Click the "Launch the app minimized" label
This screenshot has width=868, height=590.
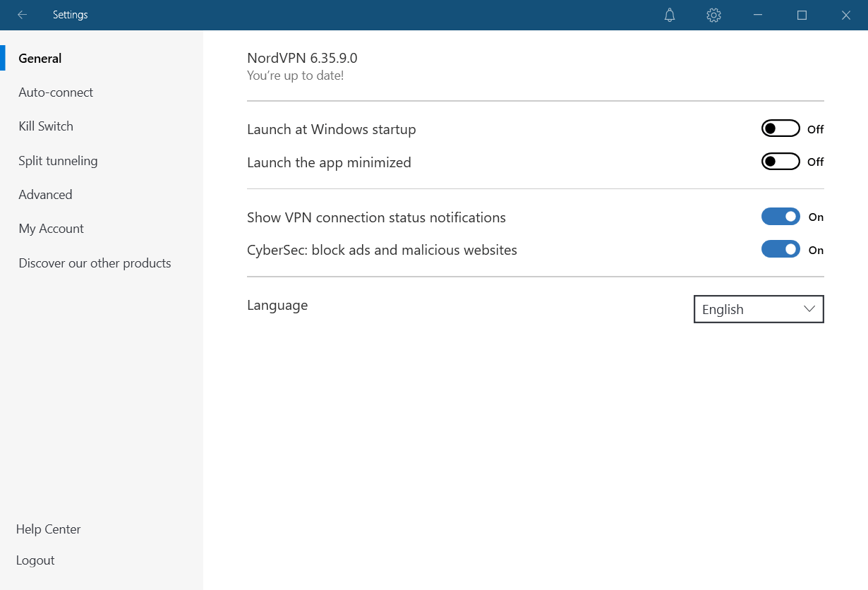pos(329,163)
